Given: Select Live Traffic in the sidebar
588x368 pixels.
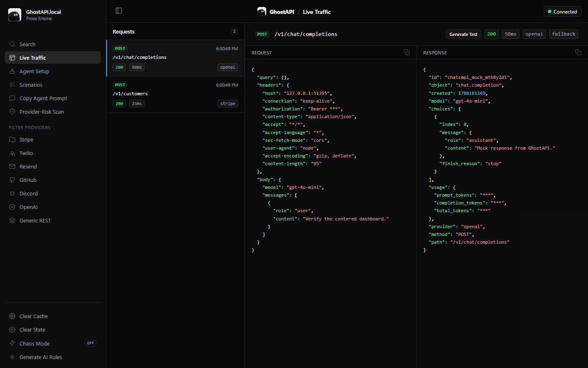Looking at the screenshot, I should click(53, 58).
